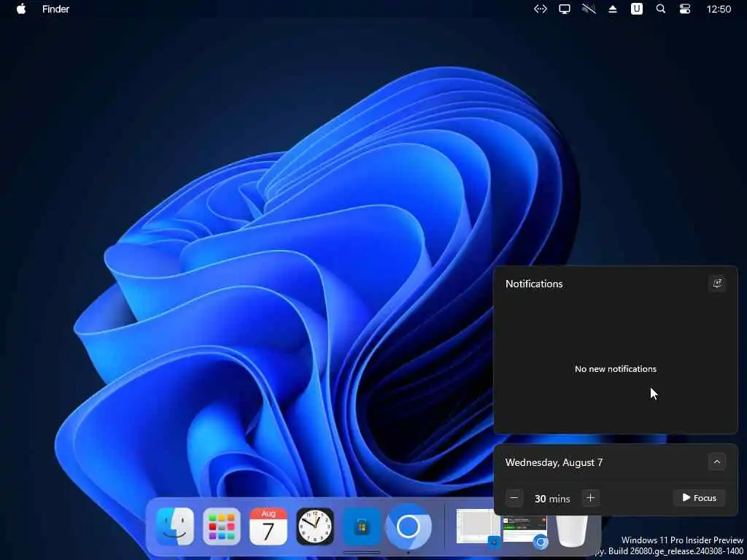
Task: Open Finder from the dock
Action: (175, 526)
